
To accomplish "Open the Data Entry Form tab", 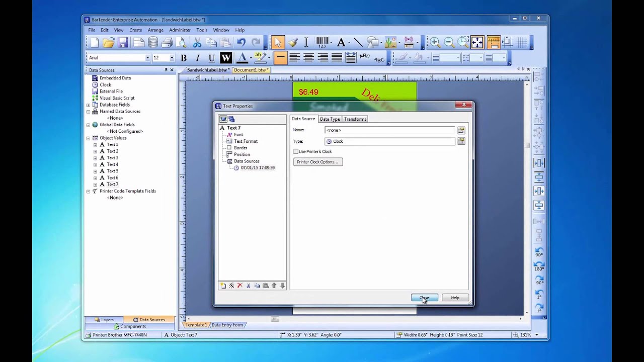I will 227,325.
